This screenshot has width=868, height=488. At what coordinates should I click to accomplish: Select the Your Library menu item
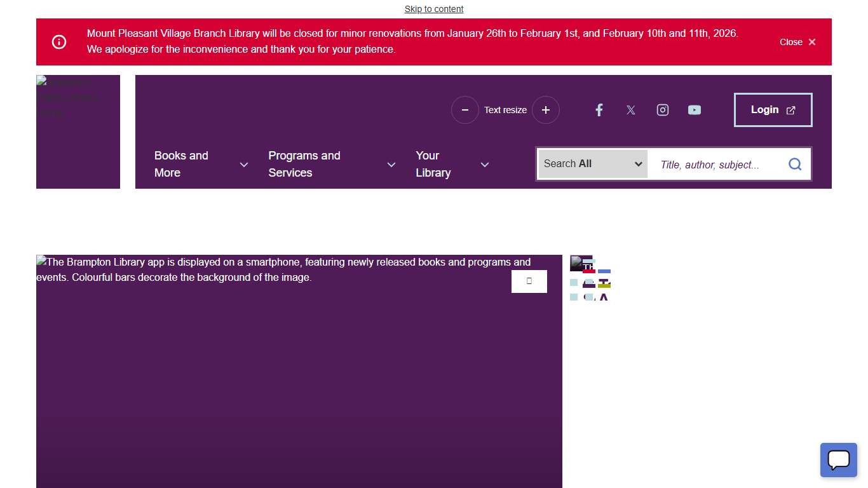click(x=433, y=164)
